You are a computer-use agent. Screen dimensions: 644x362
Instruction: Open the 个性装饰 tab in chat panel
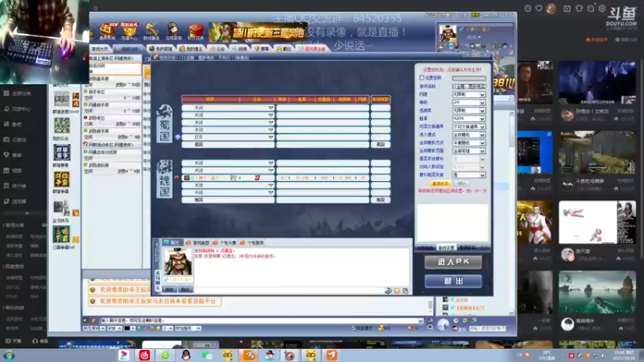point(252,243)
